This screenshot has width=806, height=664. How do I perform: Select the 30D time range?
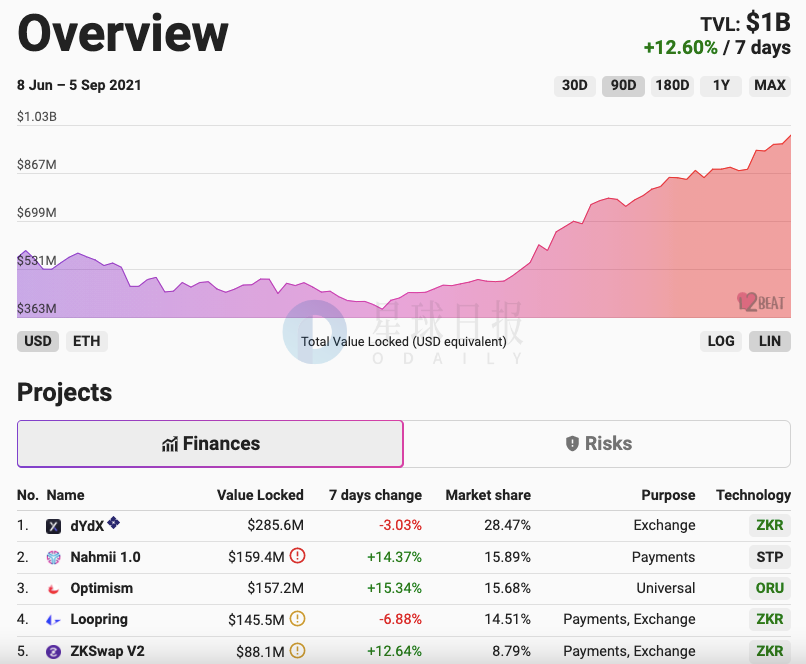[575, 85]
